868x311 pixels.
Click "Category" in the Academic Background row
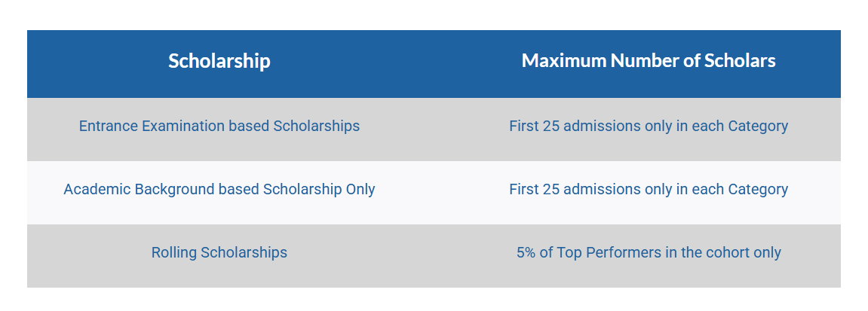(758, 189)
